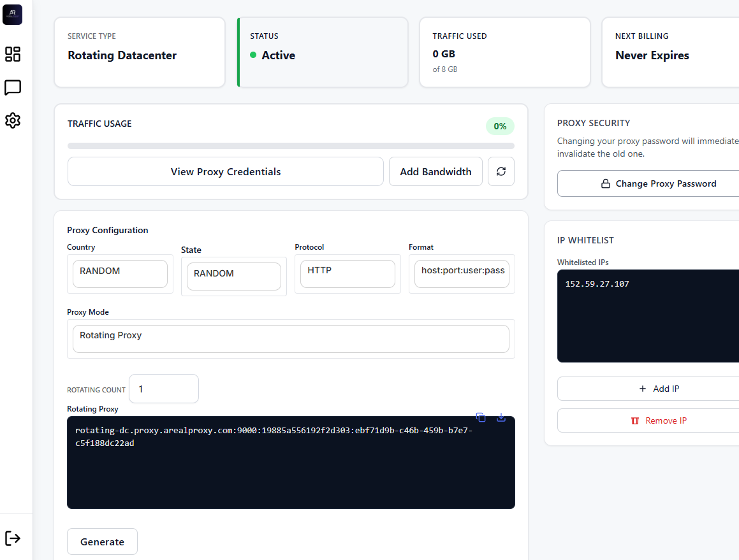Click the 'of 8 GB' traffic limit text
739x560 pixels.
click(445, 69)
